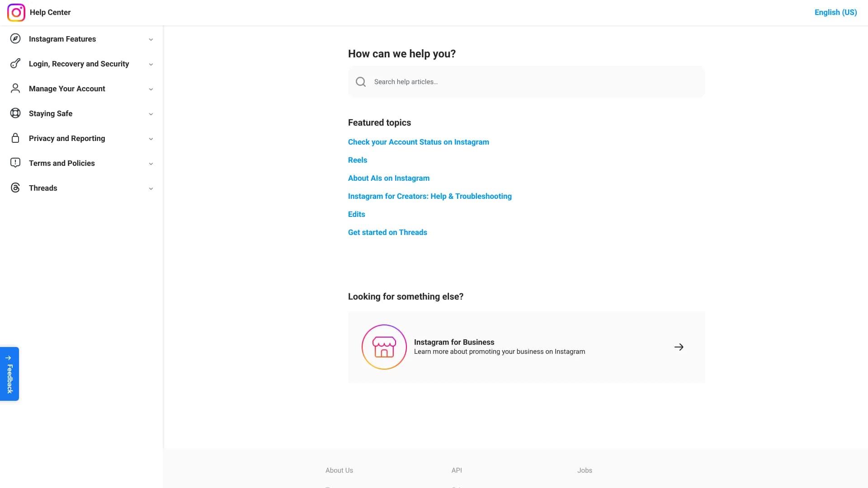Click the Instagram for Business card title

(x=454, y=342)
